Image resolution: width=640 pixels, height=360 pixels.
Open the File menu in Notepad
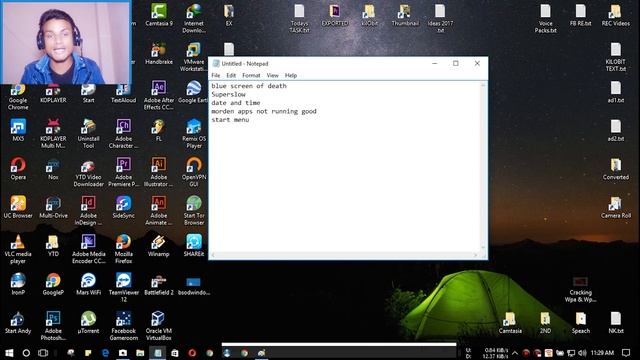tap(216, 76)
